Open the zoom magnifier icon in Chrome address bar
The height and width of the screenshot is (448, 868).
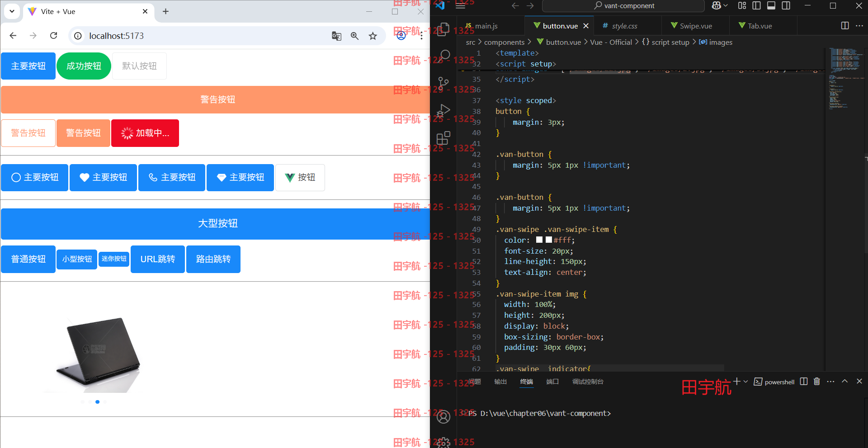click(x=354, y=36)
